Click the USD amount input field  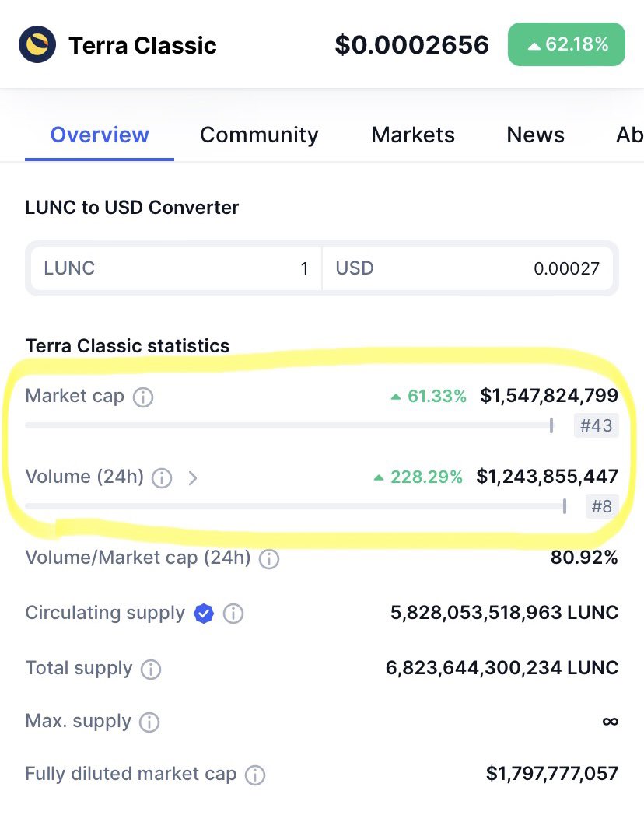pos(467,268)
